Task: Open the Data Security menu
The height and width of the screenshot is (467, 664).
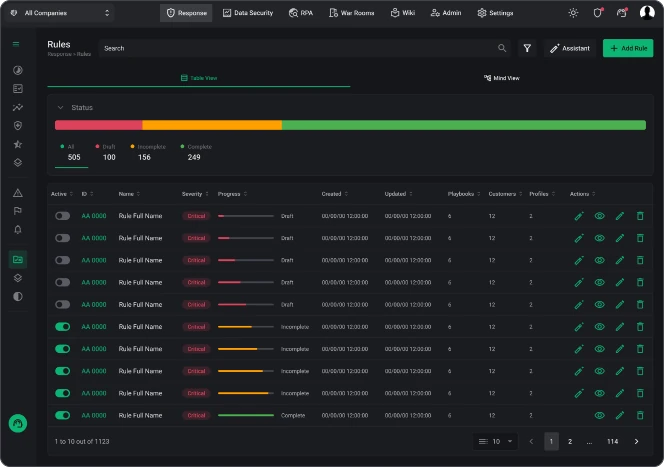Action: click(248, 13)
